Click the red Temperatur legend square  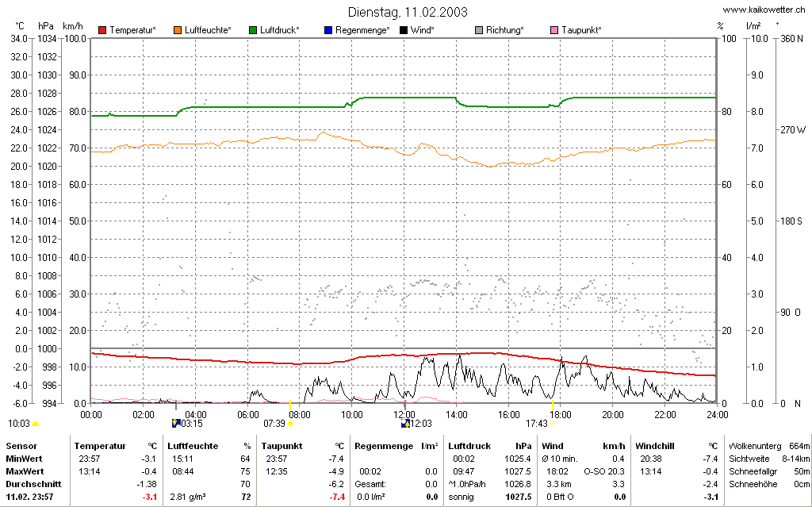[x=102, y=30]
